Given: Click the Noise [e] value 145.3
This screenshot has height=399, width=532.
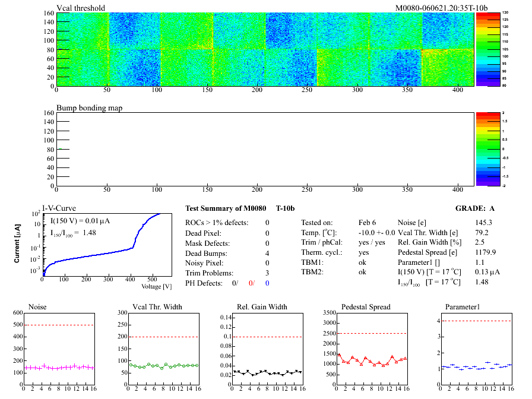Looking at the screenshot, I should tap(484, 223).
